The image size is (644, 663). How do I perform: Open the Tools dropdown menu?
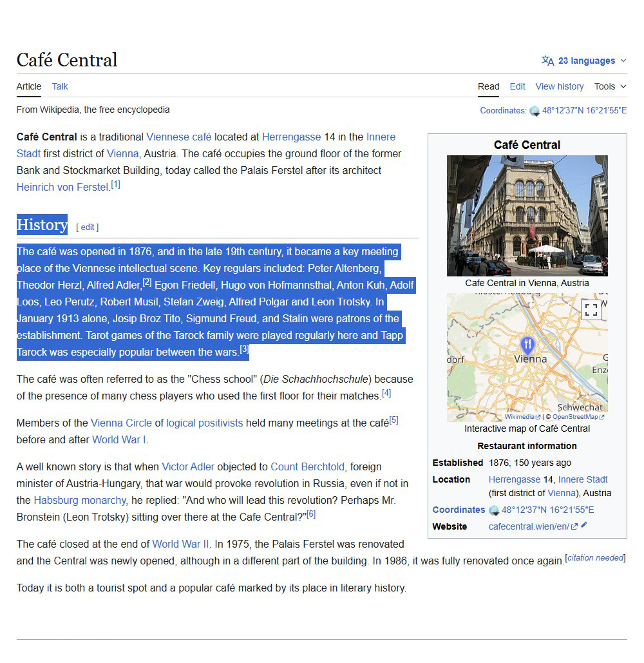pyautogui.click(x=611, y=86)
